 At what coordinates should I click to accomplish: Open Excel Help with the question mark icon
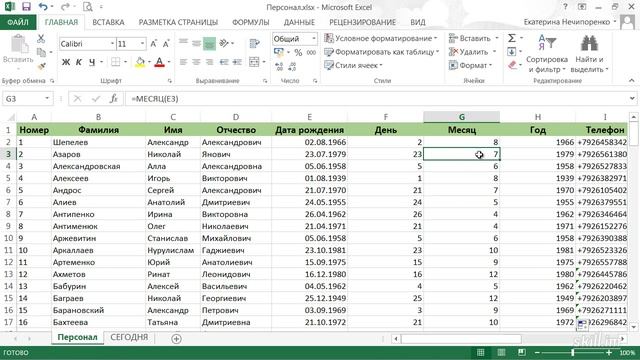pos(565,7)
